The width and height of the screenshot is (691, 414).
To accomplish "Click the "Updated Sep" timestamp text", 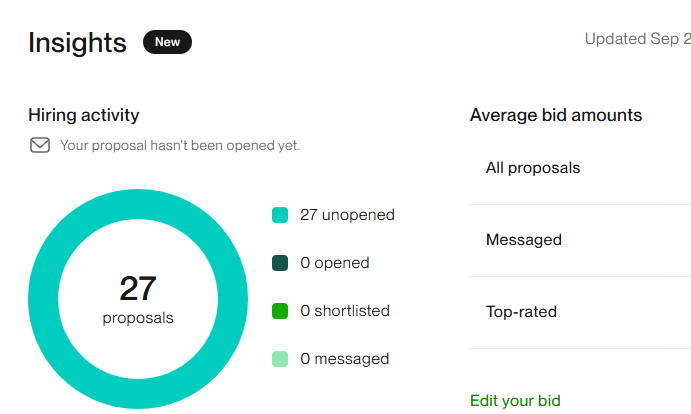I will (637, 39).
